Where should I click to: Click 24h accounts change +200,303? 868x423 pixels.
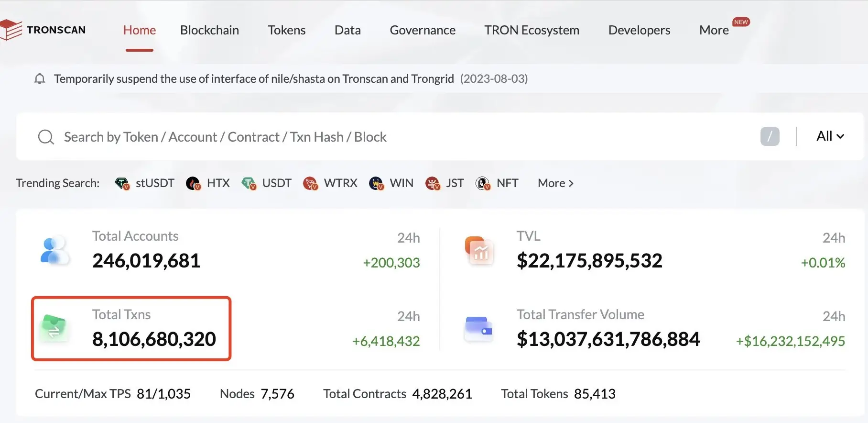391,263
